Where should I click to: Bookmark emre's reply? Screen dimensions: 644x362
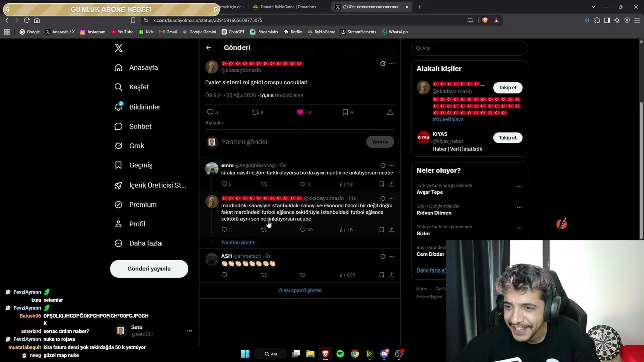382,184
